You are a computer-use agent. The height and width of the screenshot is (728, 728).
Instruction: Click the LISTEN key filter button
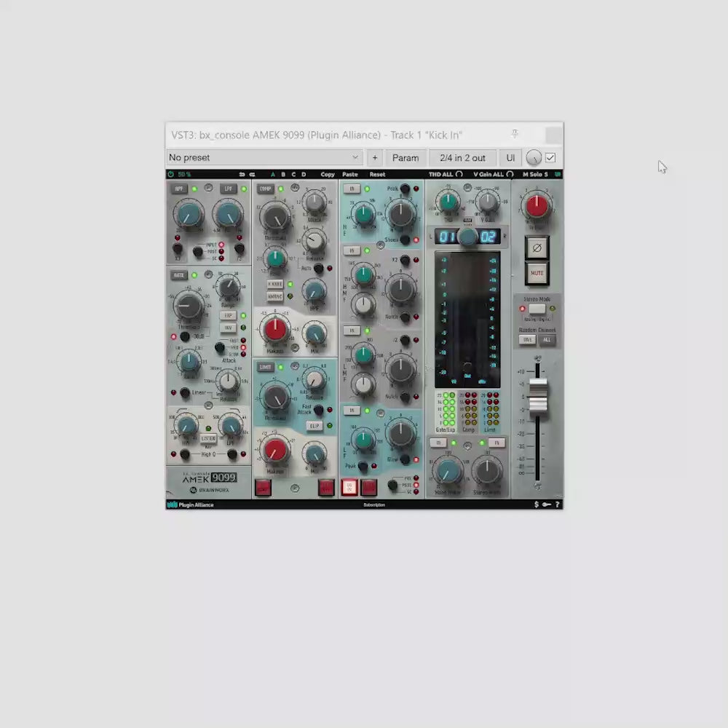[x=208, y=438]
